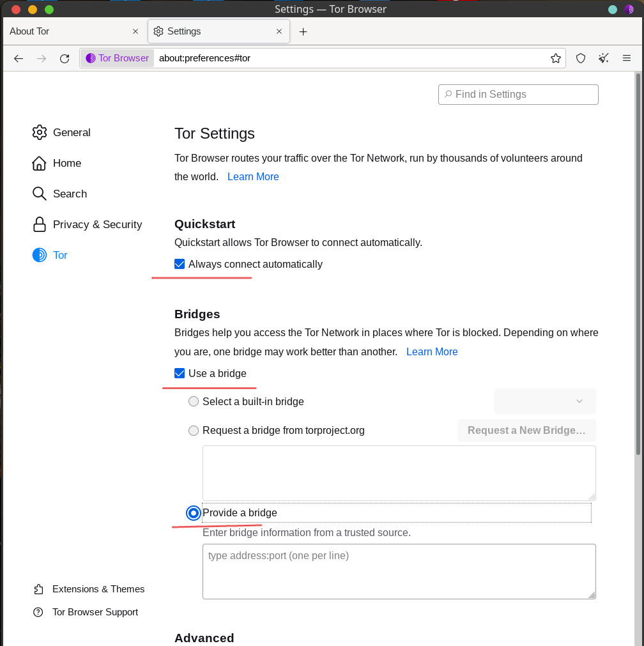Open the hamburger application menu
Screen dimensions: 644x646
pyautogui.click(x=626, y=58)
